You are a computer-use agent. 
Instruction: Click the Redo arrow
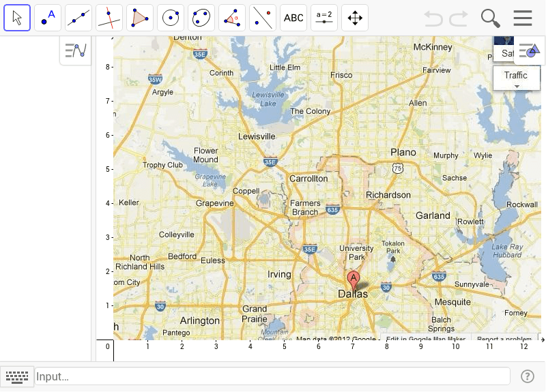(x=458, y=18)
